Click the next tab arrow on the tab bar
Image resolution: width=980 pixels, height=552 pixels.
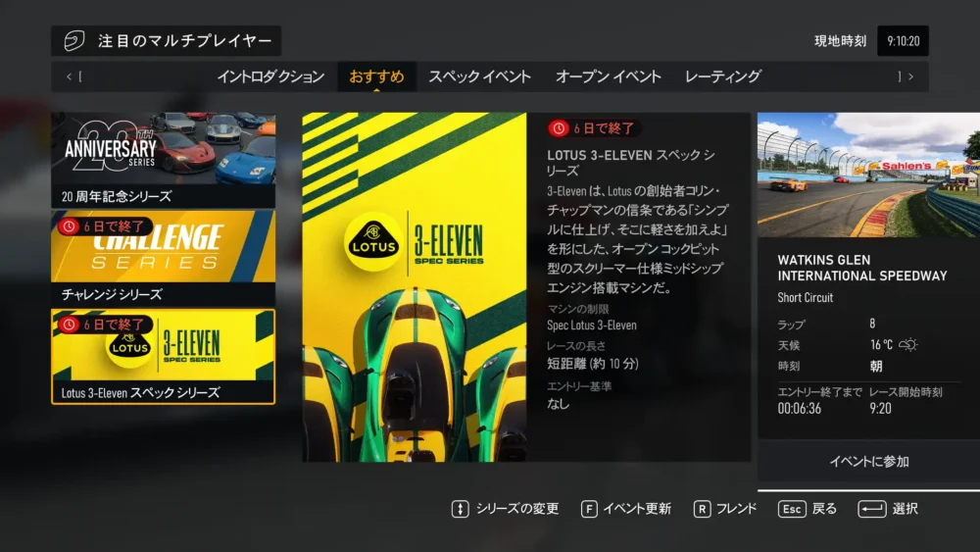[911, 76]
